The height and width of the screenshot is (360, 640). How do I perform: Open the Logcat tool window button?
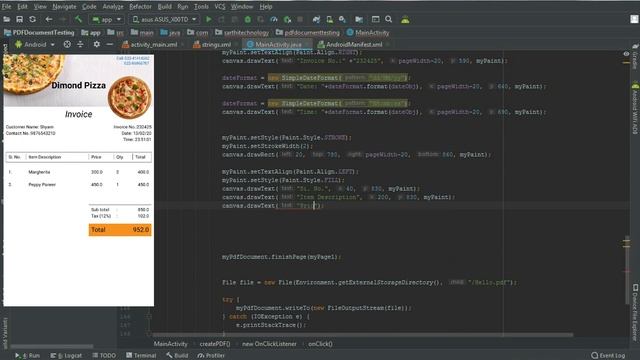(66, 356)
